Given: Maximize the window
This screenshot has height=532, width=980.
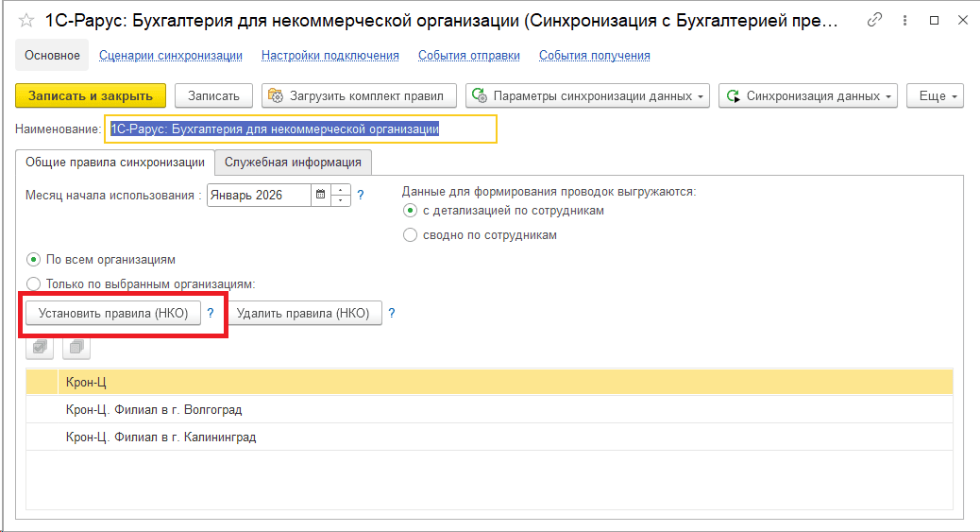Looking at the screenshot, I should coord(935,20).
